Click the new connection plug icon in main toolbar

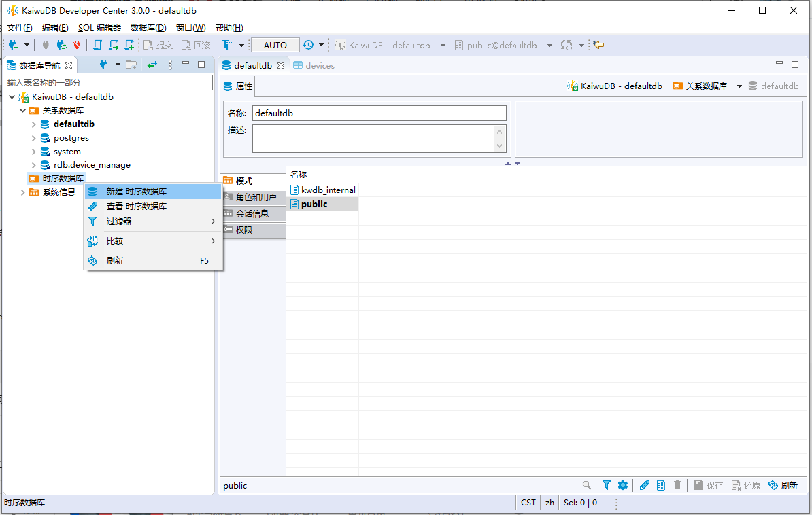tap(14, 45)
